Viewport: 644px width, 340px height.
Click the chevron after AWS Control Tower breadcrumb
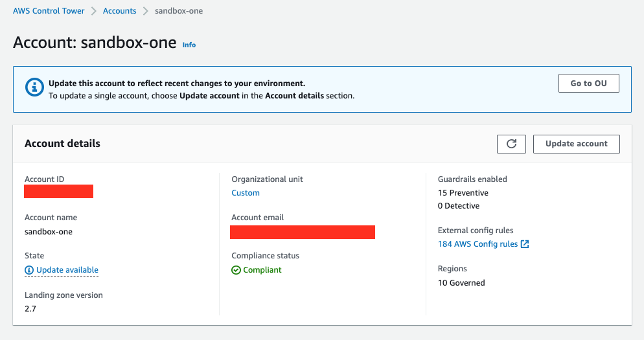click(94, 11)
